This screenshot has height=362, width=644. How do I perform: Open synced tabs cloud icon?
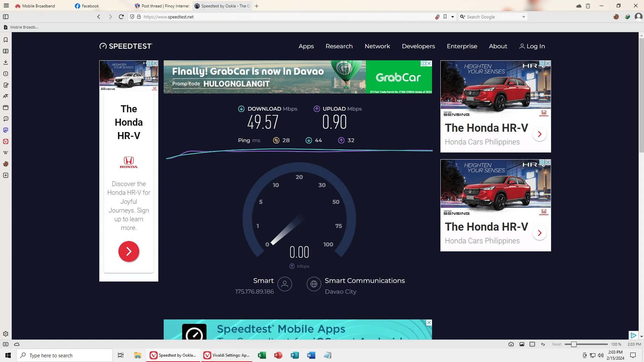click(x=579, y=6)
